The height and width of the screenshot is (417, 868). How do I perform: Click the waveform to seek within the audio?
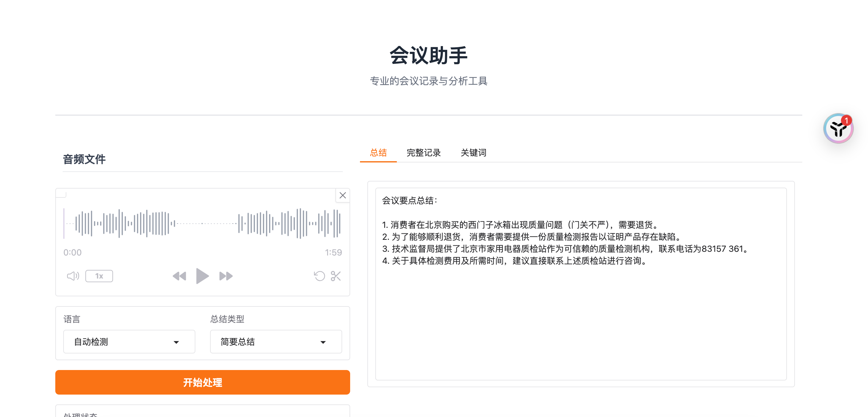(x=202, y=223)
